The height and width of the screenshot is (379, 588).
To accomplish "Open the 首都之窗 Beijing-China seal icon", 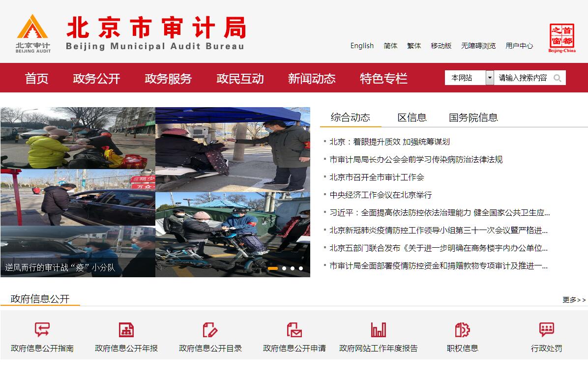I will (562, 38).
